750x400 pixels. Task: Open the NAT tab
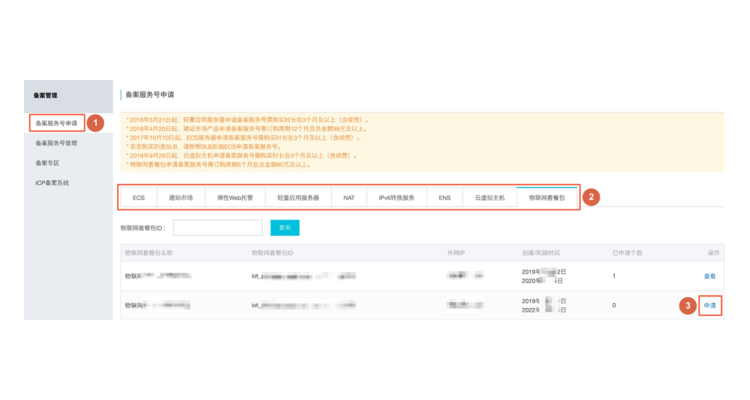tap(349, 198)
